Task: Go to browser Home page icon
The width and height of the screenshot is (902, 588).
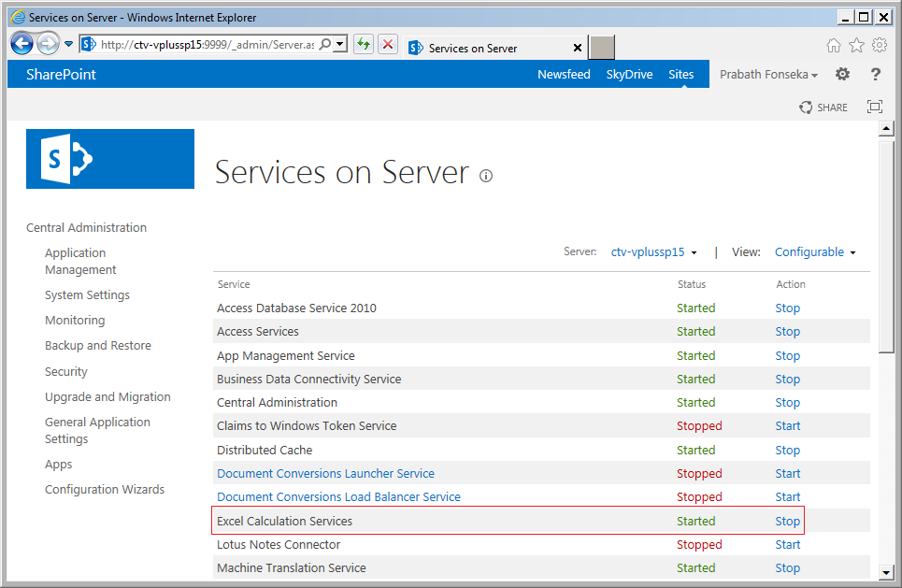Action: pos(833,46)
